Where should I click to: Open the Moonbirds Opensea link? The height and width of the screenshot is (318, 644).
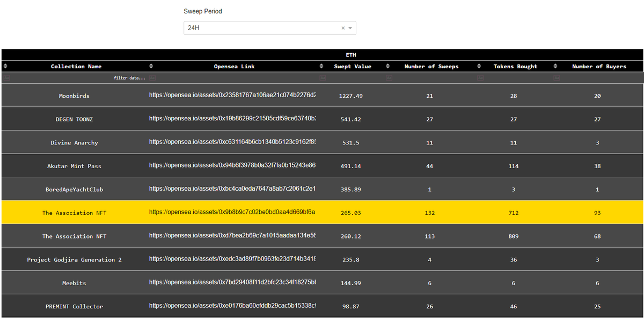pos(232,95)
